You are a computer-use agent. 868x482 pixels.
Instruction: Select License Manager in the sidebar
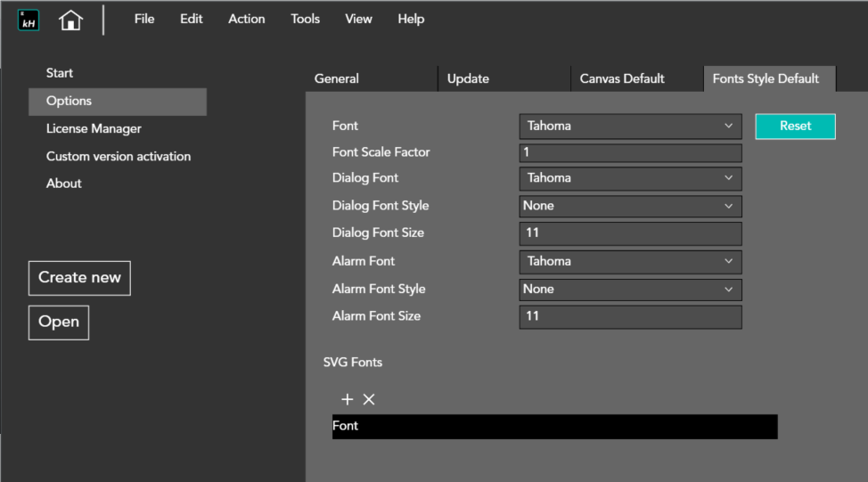click(94, 129)
